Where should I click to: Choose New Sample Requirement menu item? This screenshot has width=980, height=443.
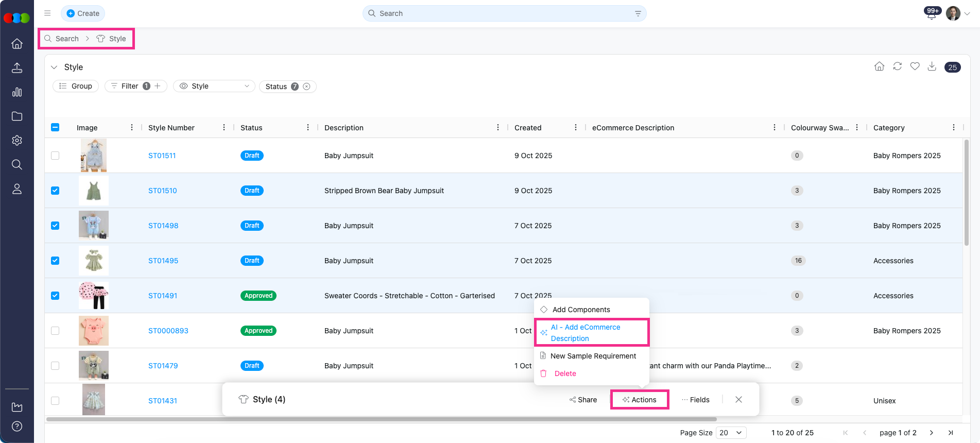(593, 356)
